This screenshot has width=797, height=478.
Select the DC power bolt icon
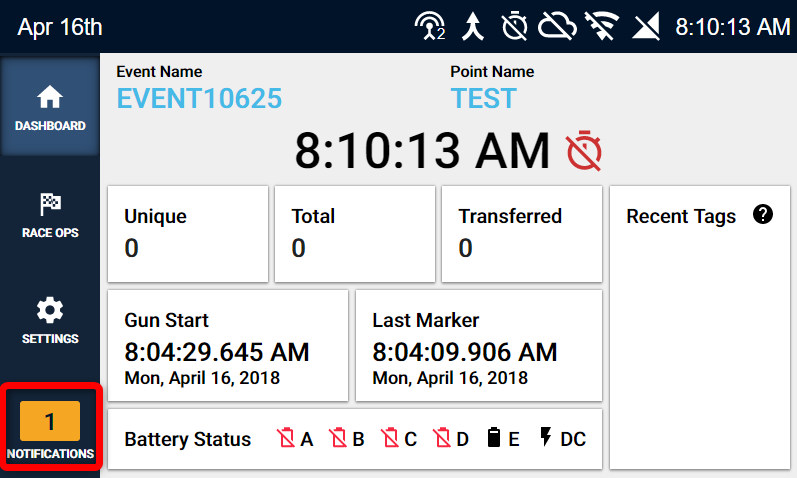tap(545, 437)
